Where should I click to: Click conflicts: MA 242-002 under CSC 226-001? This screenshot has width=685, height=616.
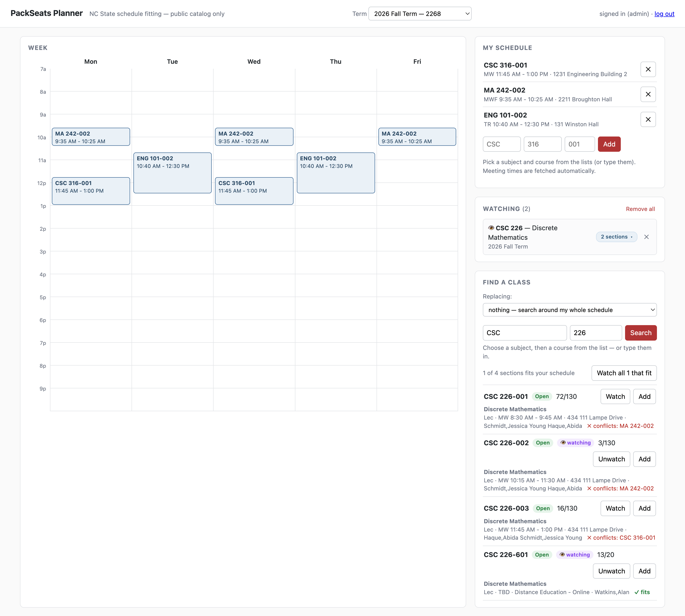click(620, 426)
